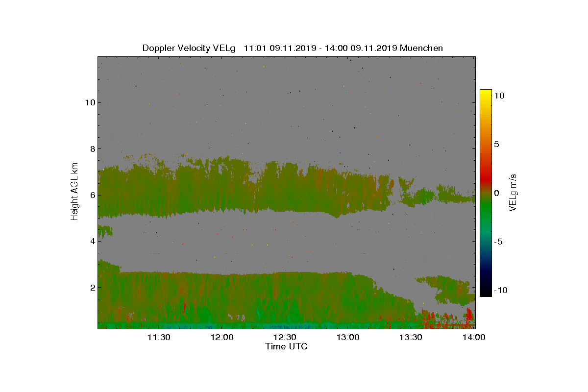Click the plot title 'Doppler Velocity VELg'
This screenshot has width=588, height=392.
click(x=189, y=48)
